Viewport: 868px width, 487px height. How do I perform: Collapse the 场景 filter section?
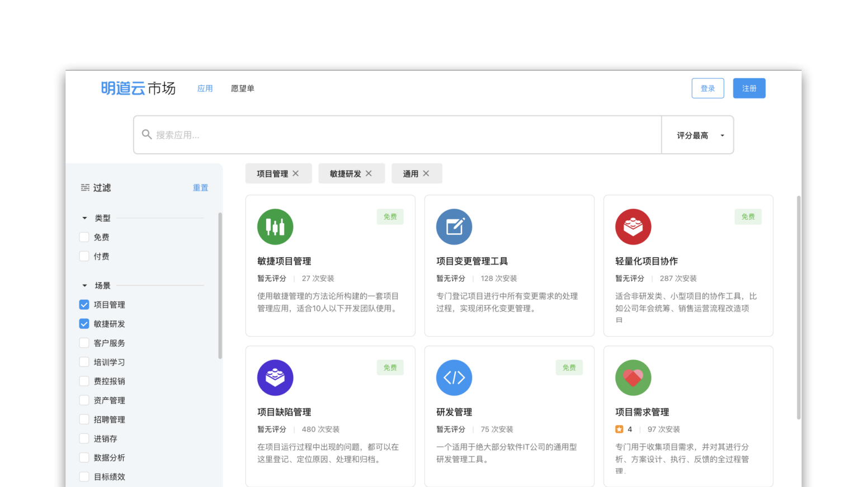[x=84, y=286]
